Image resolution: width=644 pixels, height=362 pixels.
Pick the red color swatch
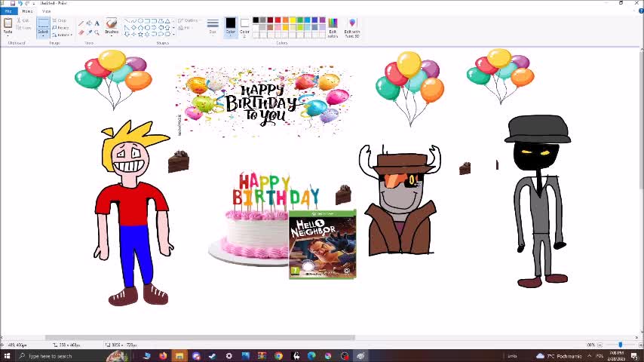point(278,20)
